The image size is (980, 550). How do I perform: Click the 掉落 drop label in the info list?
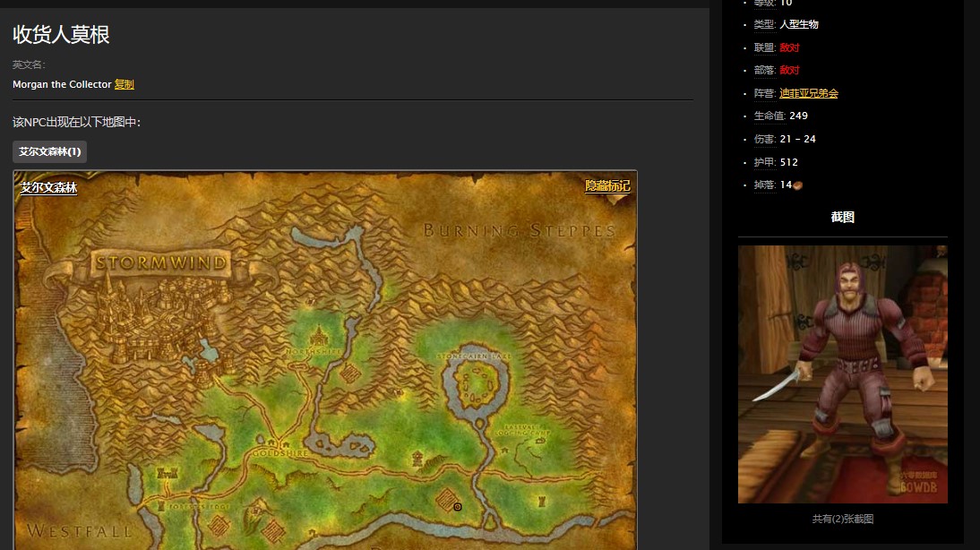pyautogui.click(x=764, y=185)
